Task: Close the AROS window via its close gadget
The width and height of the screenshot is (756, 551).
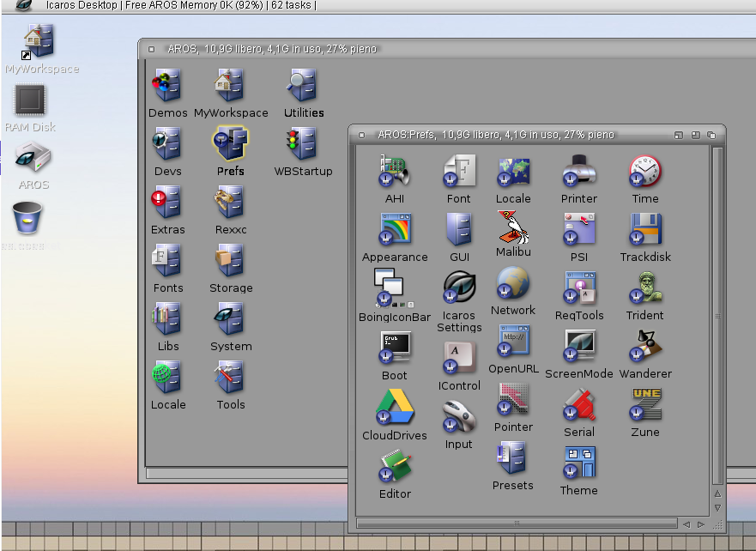Action: pyautogui.click(x=151, y=49)
